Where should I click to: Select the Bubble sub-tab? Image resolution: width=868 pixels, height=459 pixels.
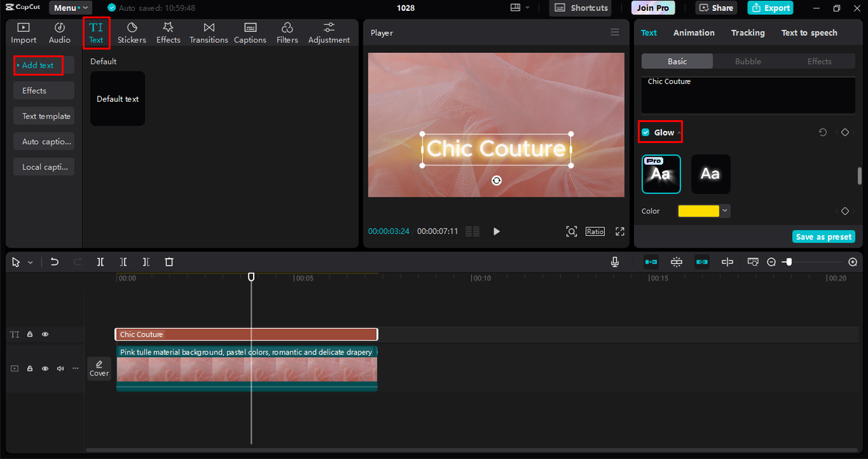[x=748, y=61]
